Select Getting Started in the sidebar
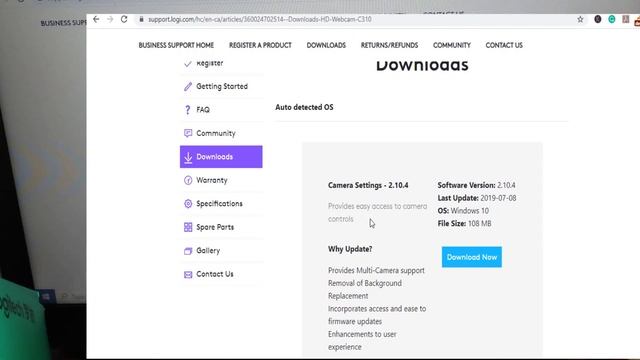This screenshot has height=360, width=640. tap(221, 87)
